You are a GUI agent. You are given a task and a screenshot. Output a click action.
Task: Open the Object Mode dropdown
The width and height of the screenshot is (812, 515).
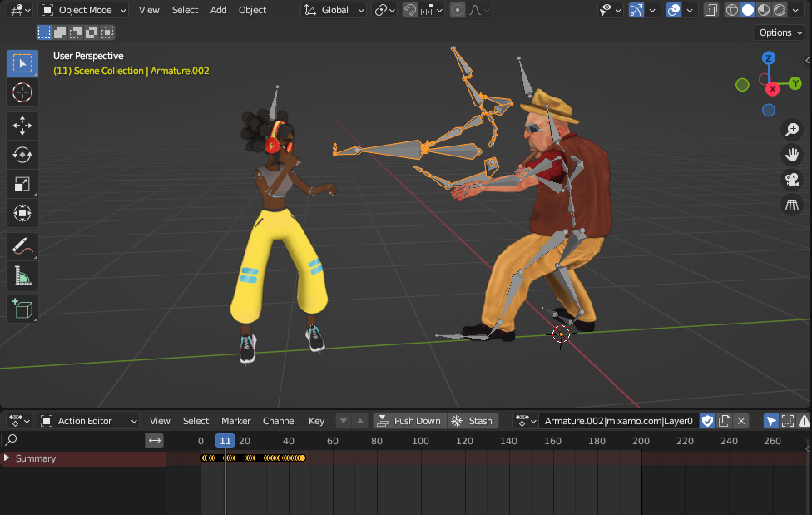83,10
